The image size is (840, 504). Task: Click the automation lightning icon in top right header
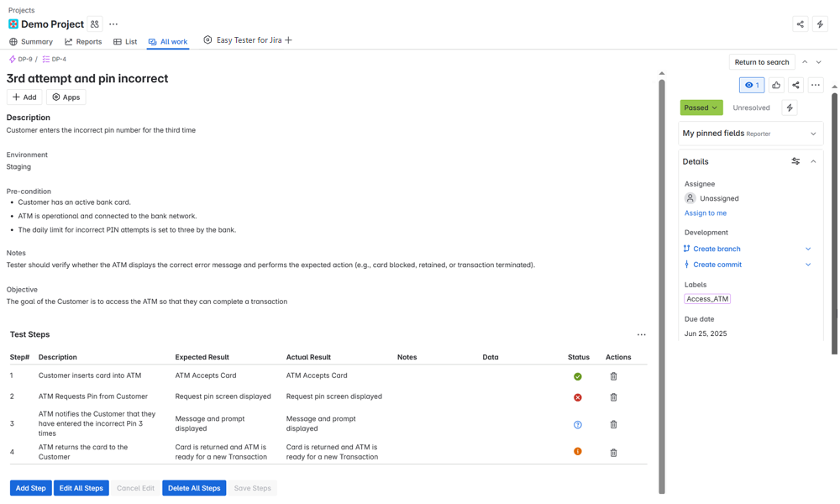pyautogui.click(x=820, y=24)
